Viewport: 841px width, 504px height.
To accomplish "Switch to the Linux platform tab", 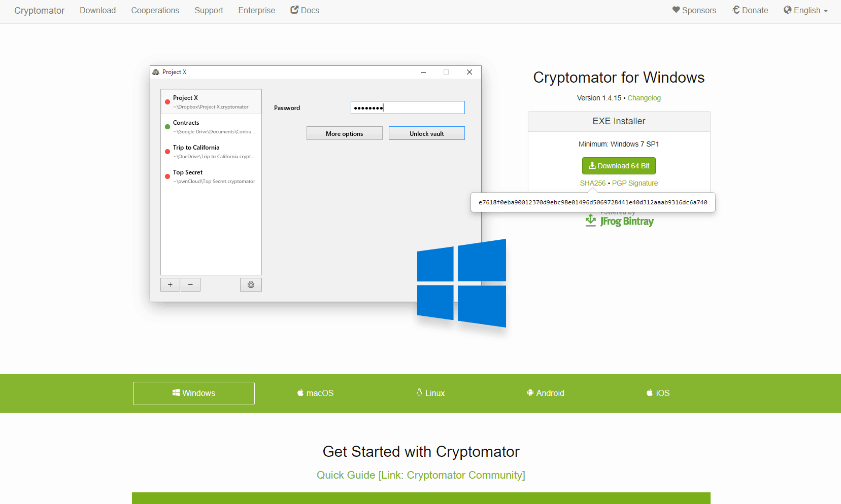I will 430,393.
